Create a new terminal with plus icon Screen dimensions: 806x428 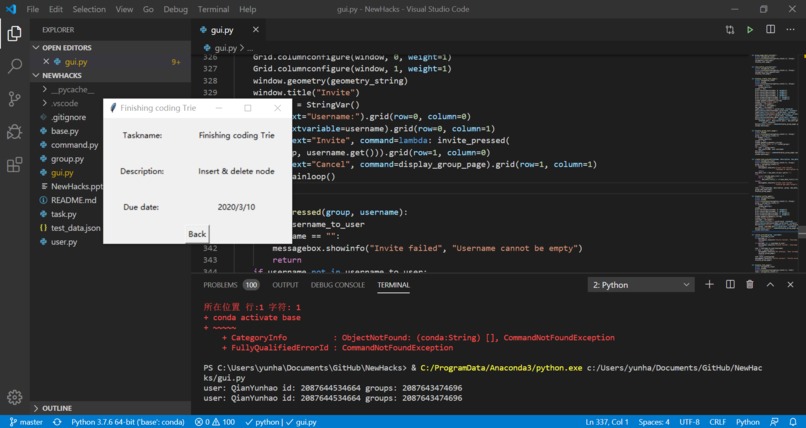709,284
